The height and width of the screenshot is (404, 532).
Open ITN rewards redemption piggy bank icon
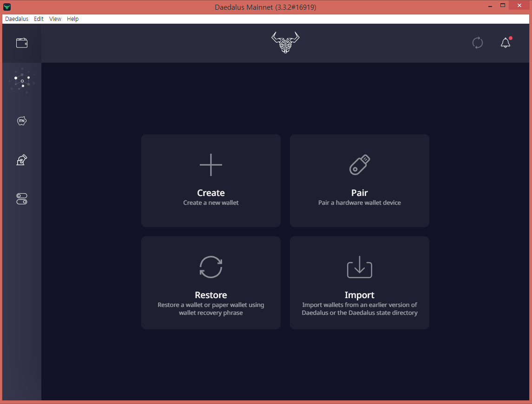tap(22, 121)
